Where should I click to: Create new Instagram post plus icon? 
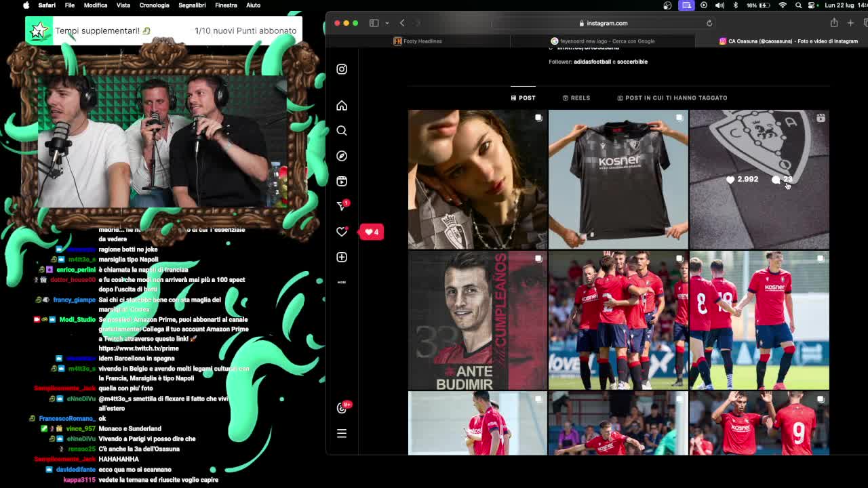[x=342, y=257]
